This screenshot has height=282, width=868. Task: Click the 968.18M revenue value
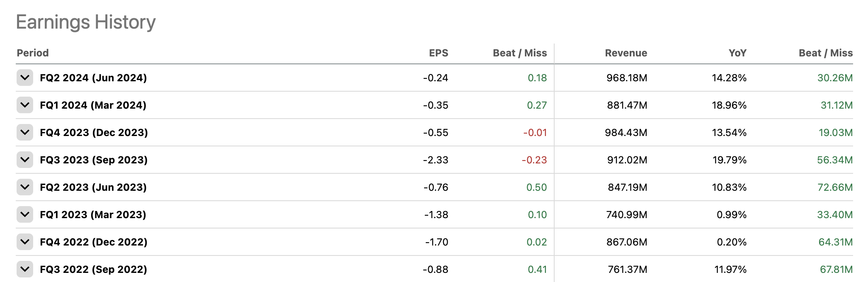tap(627, 78)
